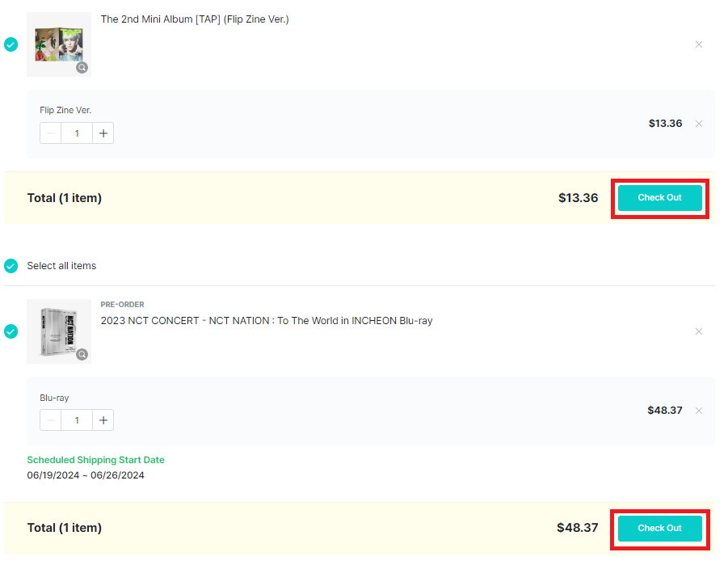Open the TAP album cover thumbnail

tap(59, 44)
